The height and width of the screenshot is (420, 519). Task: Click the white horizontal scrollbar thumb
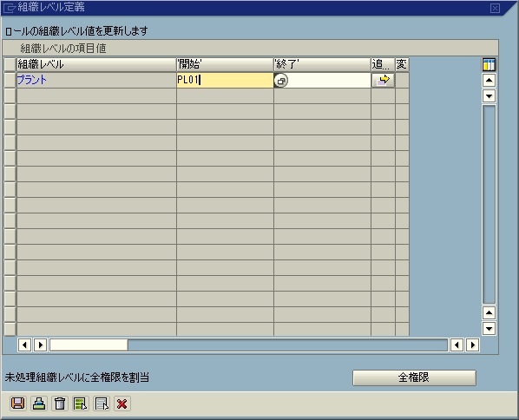coord(89,345)
